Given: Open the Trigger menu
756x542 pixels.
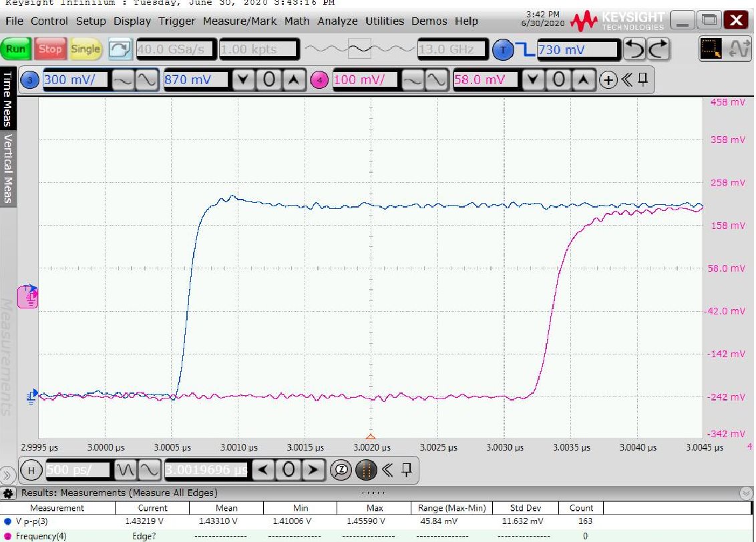Looking at the screenshot, I should point(177,21).
